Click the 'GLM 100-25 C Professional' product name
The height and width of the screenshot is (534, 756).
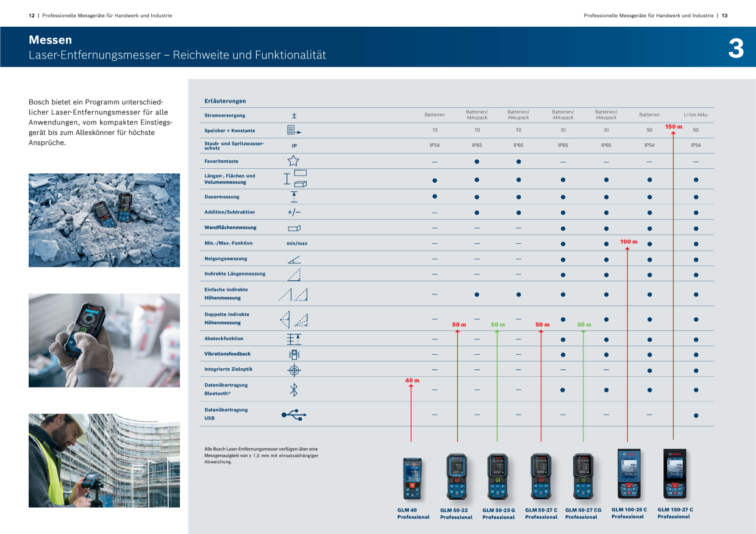click(629, 513)
